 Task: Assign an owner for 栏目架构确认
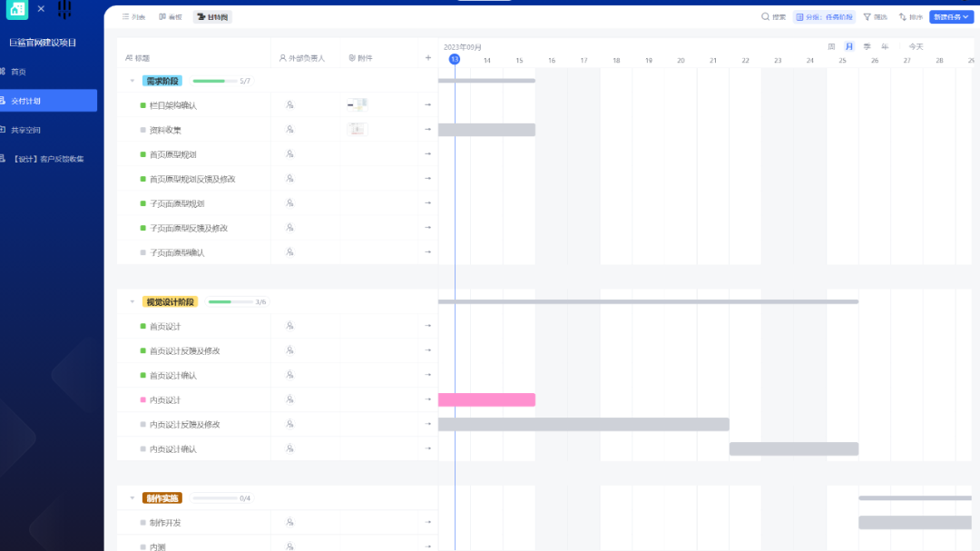coord(289,105)
